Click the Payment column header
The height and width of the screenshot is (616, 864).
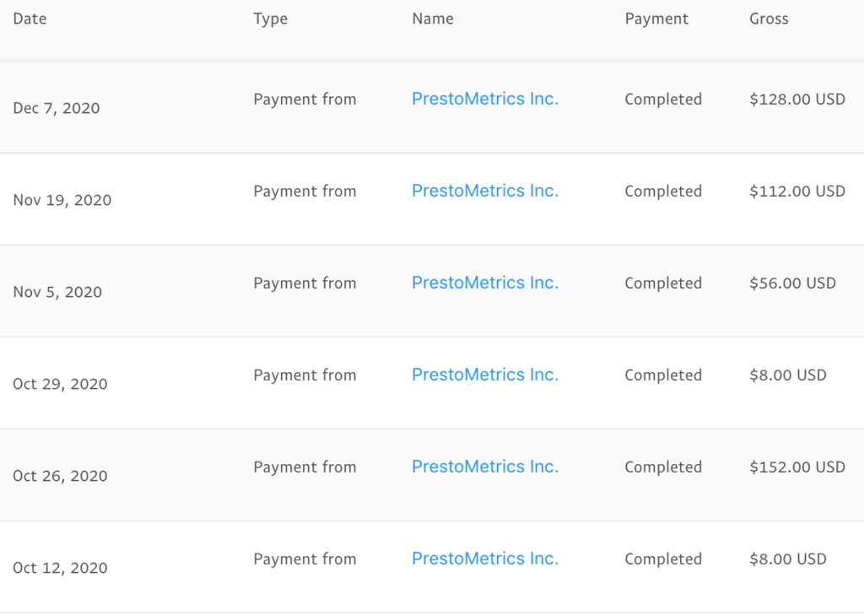[656, 19]
